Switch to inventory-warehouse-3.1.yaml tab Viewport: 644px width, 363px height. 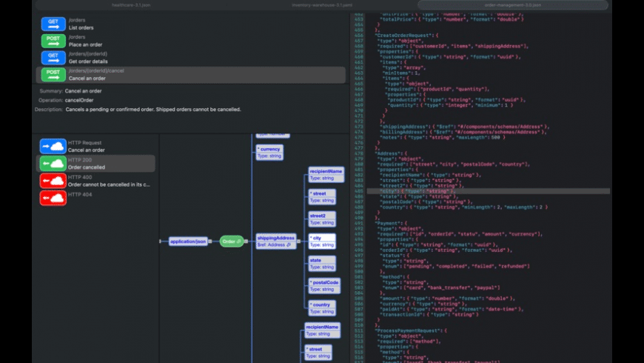point(322,5)
